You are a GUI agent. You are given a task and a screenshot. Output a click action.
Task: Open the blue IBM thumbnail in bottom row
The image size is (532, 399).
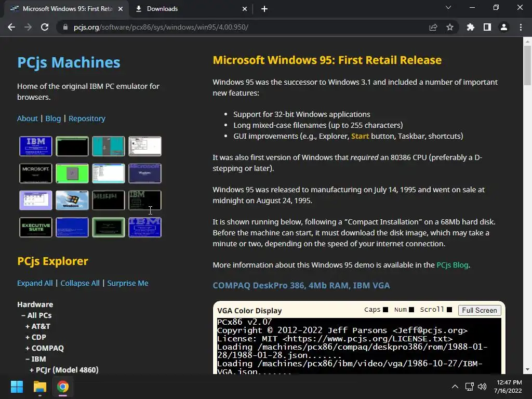[145, 228]
